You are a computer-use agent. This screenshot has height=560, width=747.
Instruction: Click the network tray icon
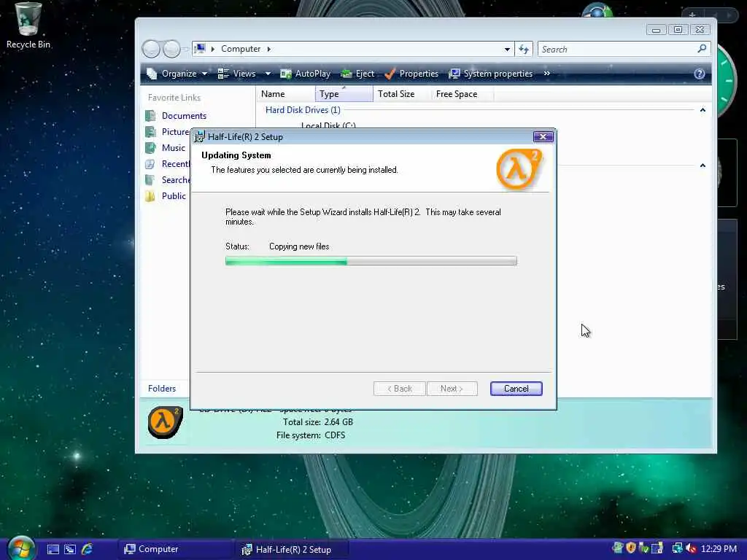677,548
